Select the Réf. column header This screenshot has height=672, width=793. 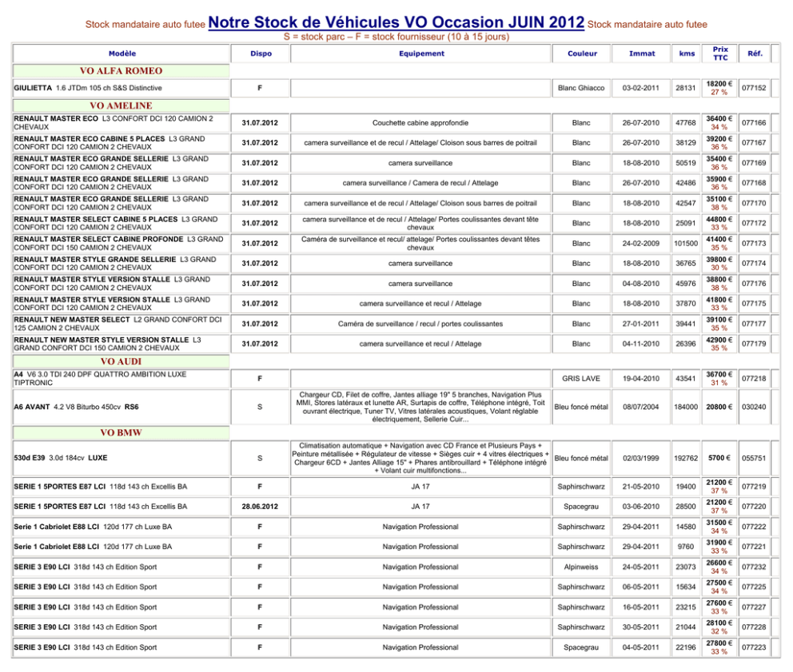click(x=755, y=54)
